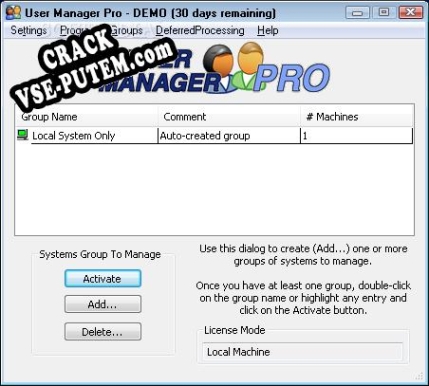This screenshot has height=386, width=429.
Task: Click the blue PRO logo text
Action: 292,78
